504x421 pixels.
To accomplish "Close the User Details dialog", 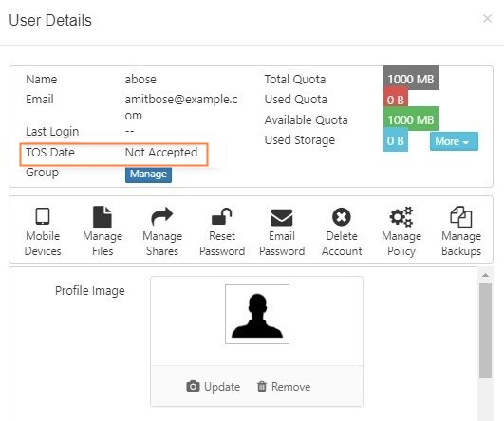I will 487,19.
